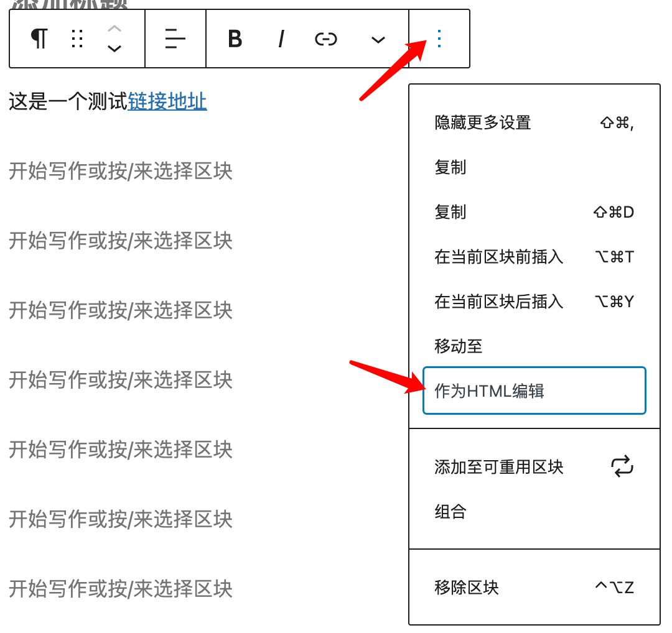
Task: Move block down with the down chevron
Action: pos(114,49)
